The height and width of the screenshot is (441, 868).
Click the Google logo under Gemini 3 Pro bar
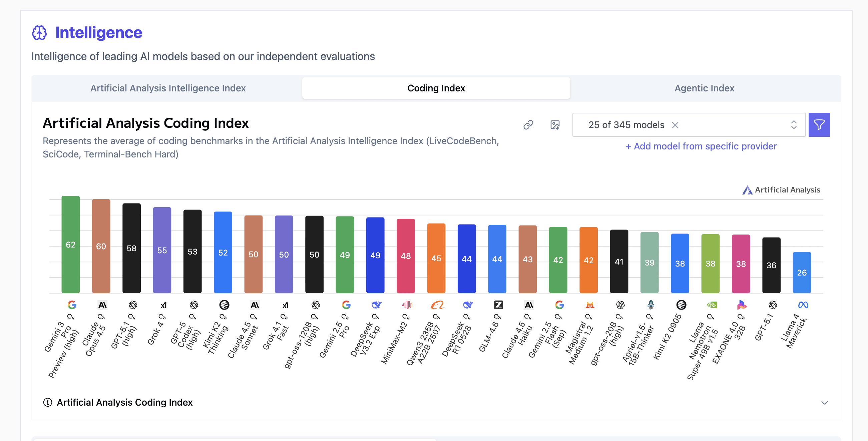pyautogui.click(x=72, y=305)
